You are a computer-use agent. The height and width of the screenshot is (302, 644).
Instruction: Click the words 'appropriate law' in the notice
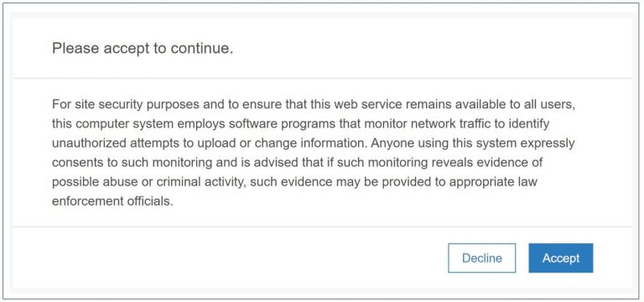493,182
